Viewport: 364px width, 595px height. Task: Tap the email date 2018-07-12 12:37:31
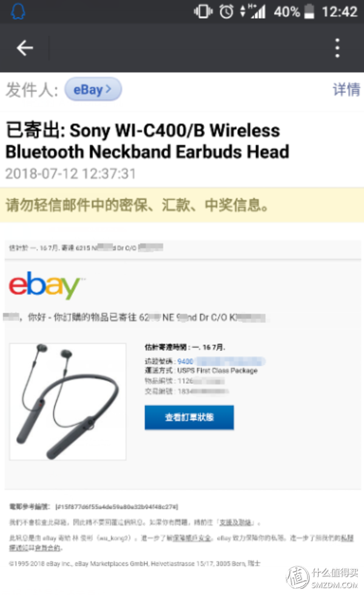(70, 174)
